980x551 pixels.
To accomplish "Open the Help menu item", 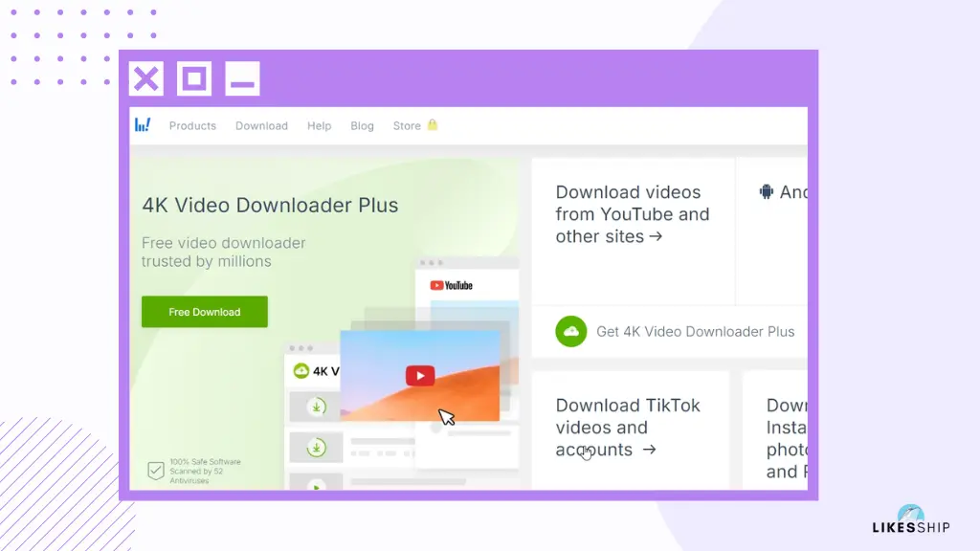I will (319, 125).
